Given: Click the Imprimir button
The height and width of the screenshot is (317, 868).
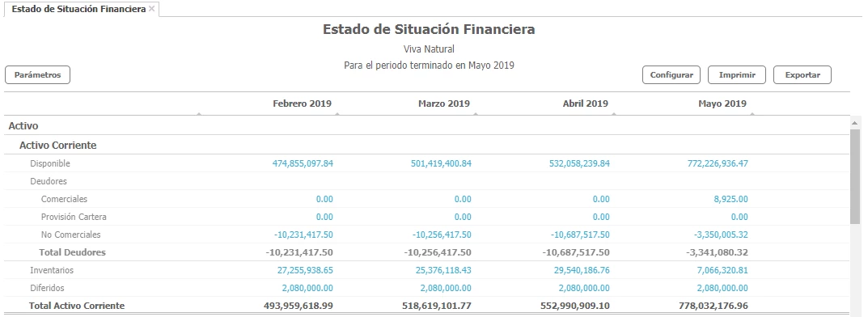Looking at the screenshot, I should click(x=737, y=74).
